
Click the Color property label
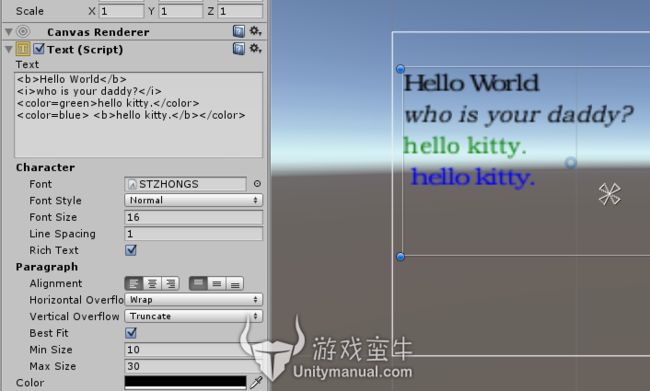[30, 383]
